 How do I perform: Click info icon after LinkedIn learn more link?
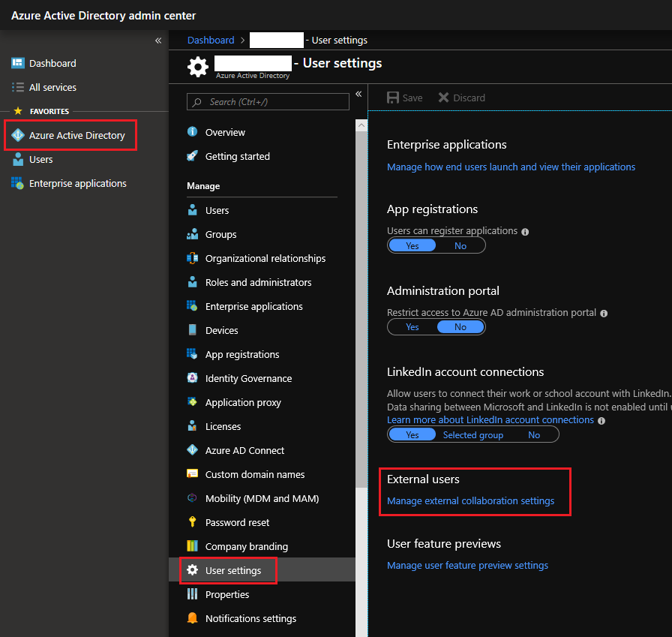point(601,421)
